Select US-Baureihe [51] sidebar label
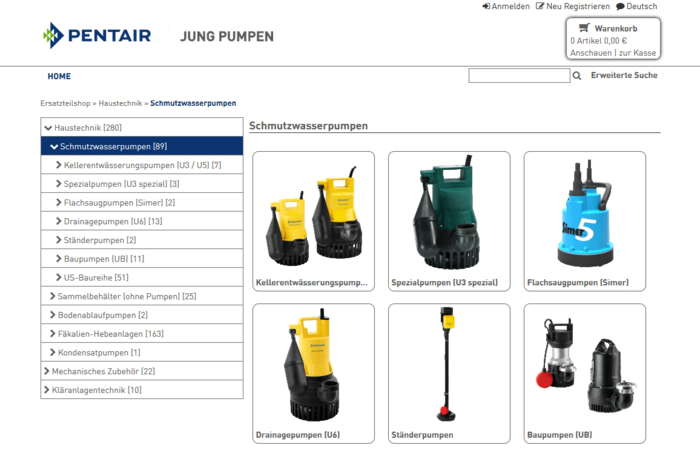Viewport: 700px width, 451px height. coord(96,278)
